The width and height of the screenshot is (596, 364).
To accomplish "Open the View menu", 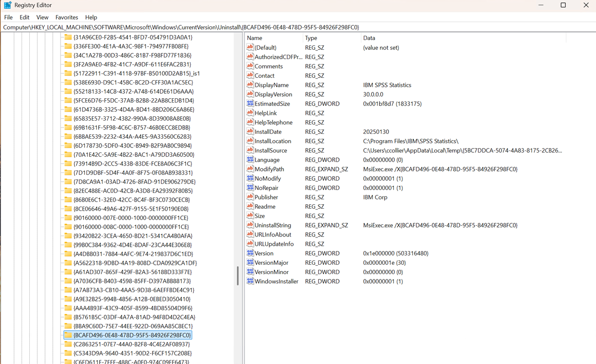I will click(x=42, y=17).
